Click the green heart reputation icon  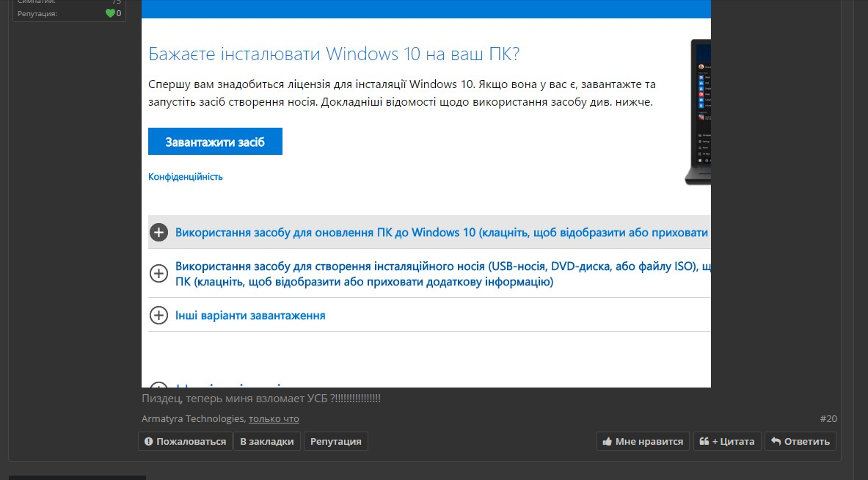tap(110, 13)
